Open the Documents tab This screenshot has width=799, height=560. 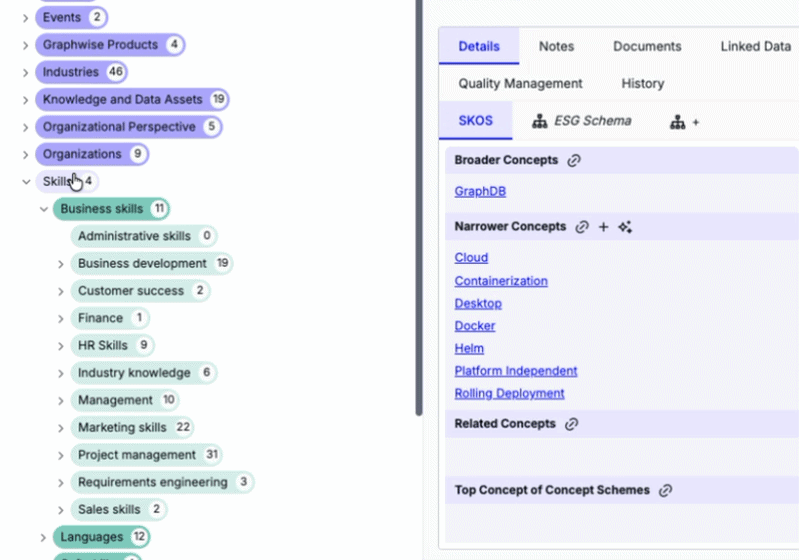click(647, 46)
